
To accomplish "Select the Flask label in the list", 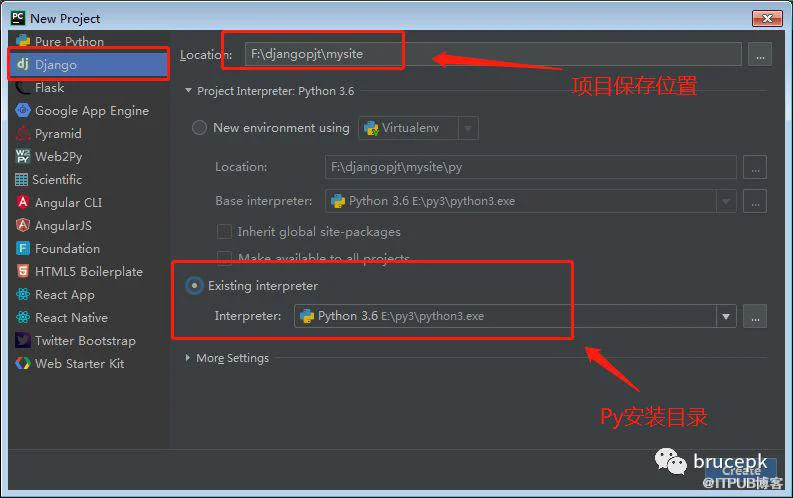I will point(50,87).
